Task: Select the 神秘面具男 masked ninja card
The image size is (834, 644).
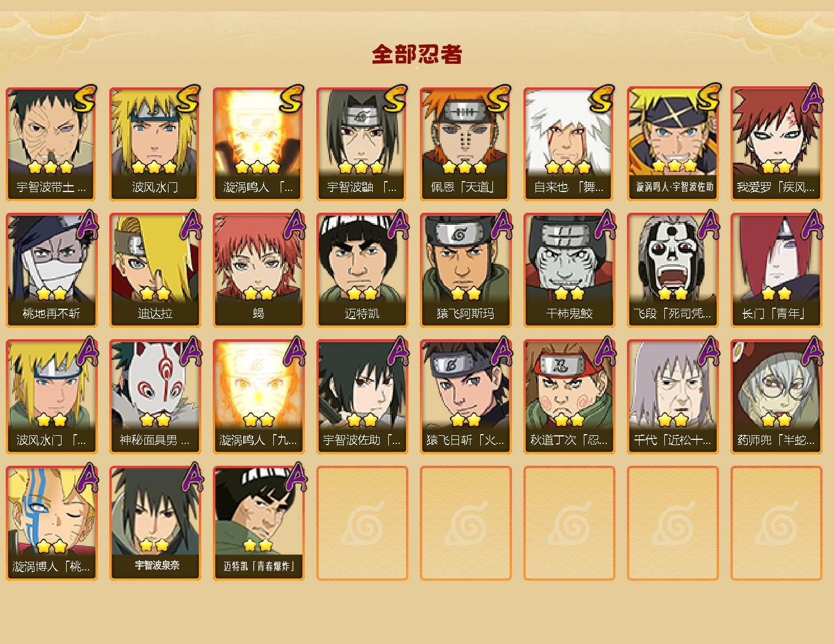Action: pyautogui.click(x=155, y=397)
